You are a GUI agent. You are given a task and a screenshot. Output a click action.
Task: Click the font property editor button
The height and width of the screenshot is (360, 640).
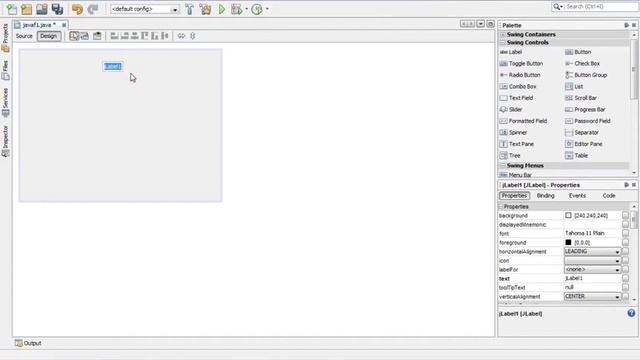coord(625,233)
